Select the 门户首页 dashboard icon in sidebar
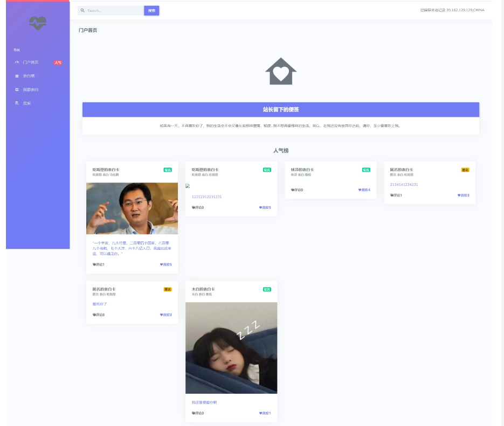 coord(18,62)
